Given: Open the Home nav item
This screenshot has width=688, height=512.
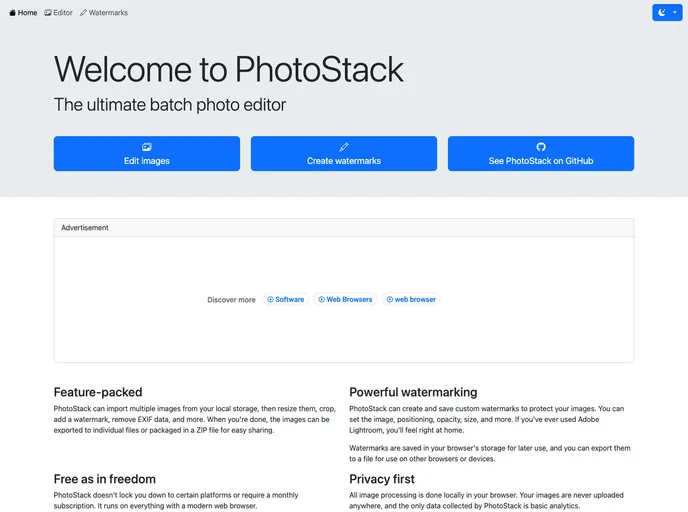Looking at the screenshot, I should pyautogui.click(x=23, y=13).
